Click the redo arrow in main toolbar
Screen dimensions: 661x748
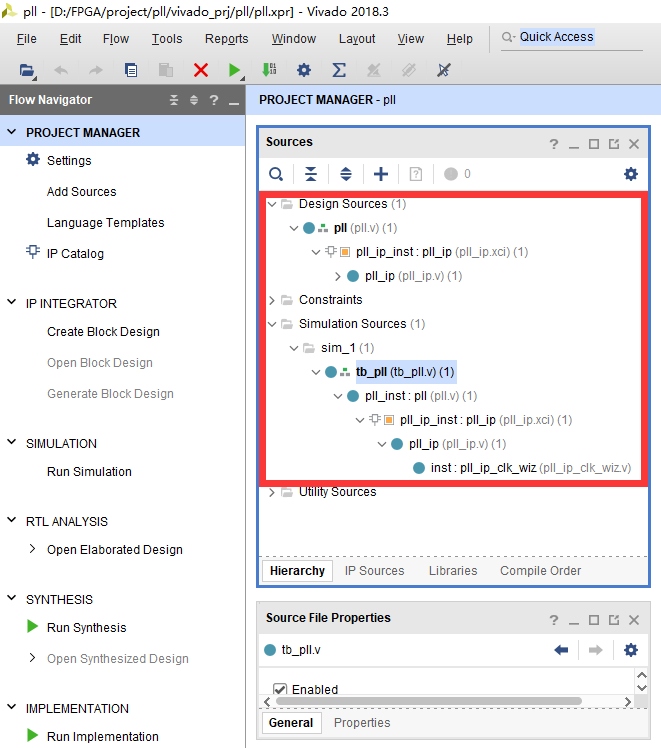(x=96, y=70)
